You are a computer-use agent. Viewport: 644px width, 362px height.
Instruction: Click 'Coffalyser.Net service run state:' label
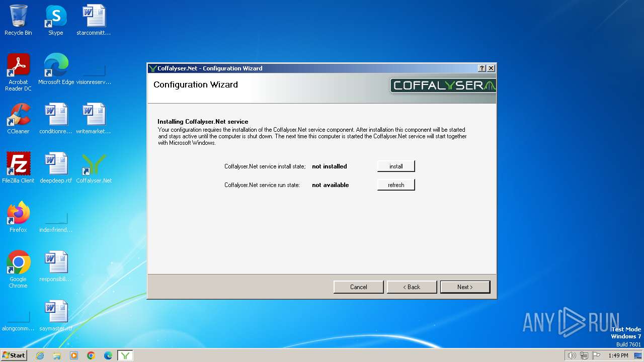coord(262,185)
